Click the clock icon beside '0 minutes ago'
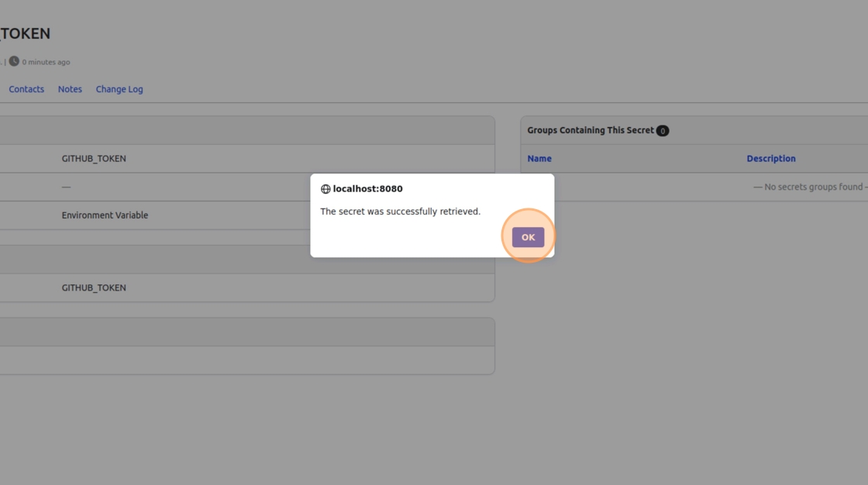This screenshot has width=868, height=485. (x=14, y=61)
